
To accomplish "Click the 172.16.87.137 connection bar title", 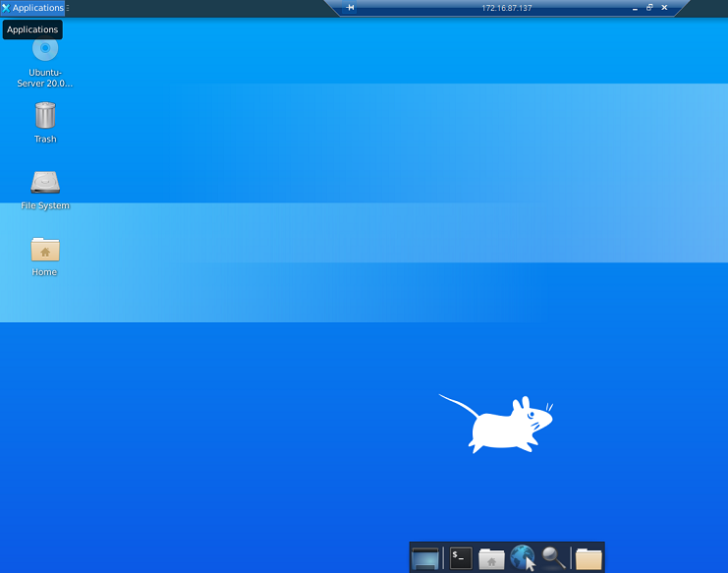I will click(x=507, y=8).
